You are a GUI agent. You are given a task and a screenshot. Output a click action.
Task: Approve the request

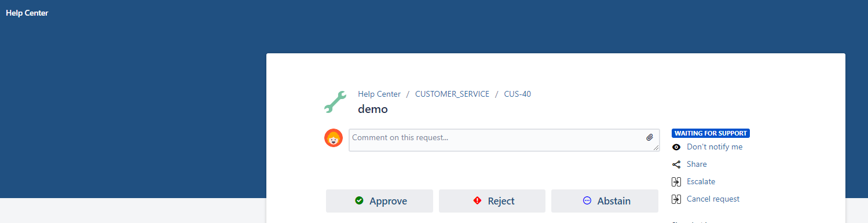[x=379, y=201]
